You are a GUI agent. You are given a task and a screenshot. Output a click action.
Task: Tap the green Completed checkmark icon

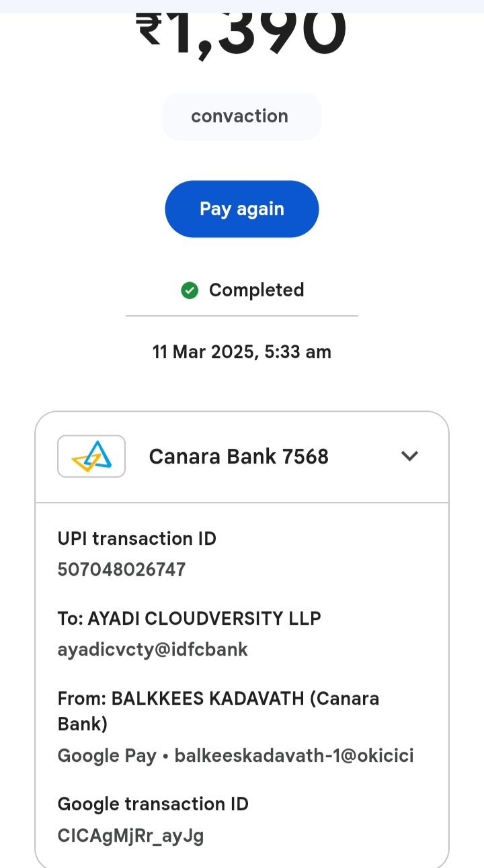[190, 290]
